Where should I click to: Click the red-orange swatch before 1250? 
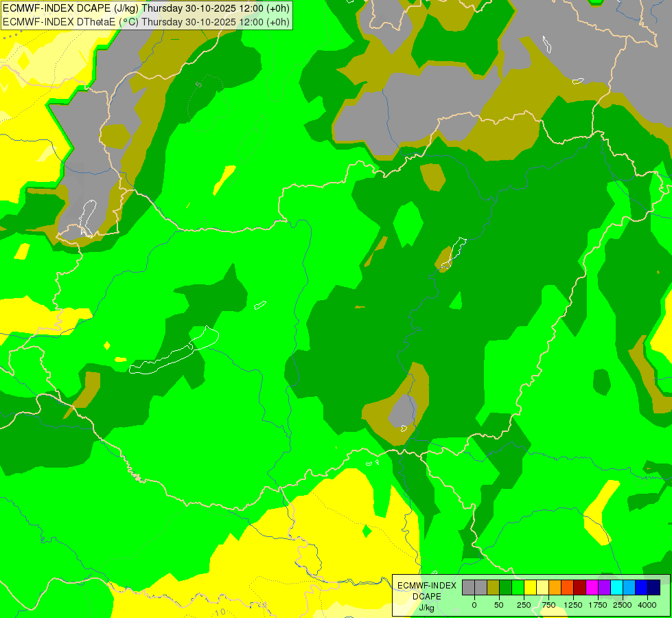point(568,588)
